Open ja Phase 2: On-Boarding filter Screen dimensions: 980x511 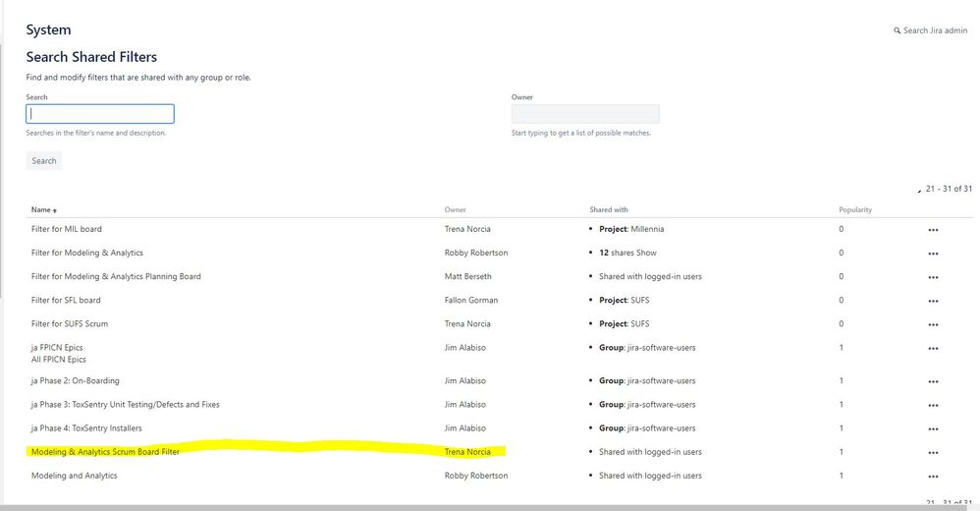pyautogui.click(x=75, y=381)
